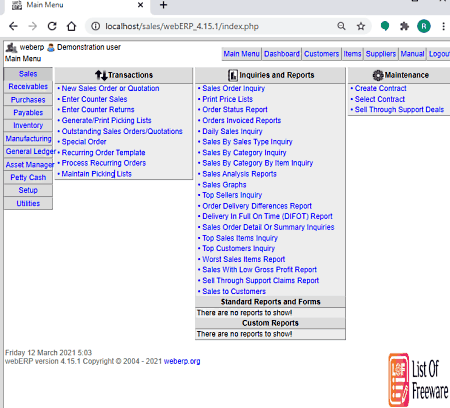The image size is (450, 408).
Task: Open Print Price Lists
Action: pyautogui.click(x=227, y=99)
